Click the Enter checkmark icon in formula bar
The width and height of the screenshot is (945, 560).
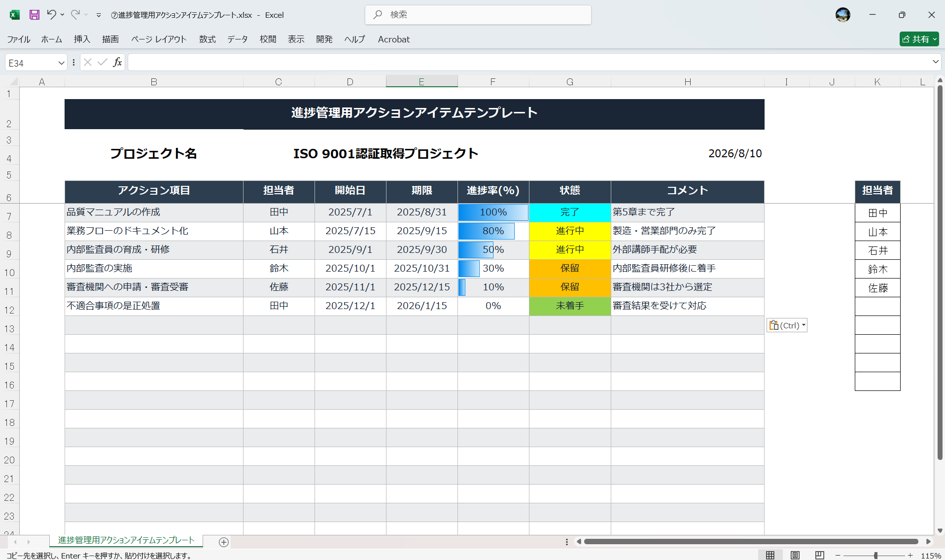coord(103,62)
